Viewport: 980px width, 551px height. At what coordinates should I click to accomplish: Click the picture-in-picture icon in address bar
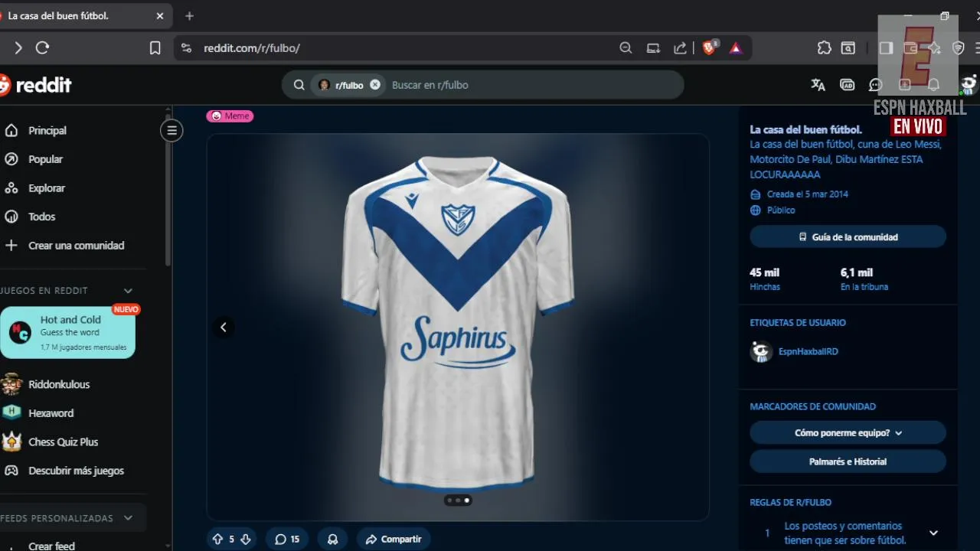[x=653, y=48]
